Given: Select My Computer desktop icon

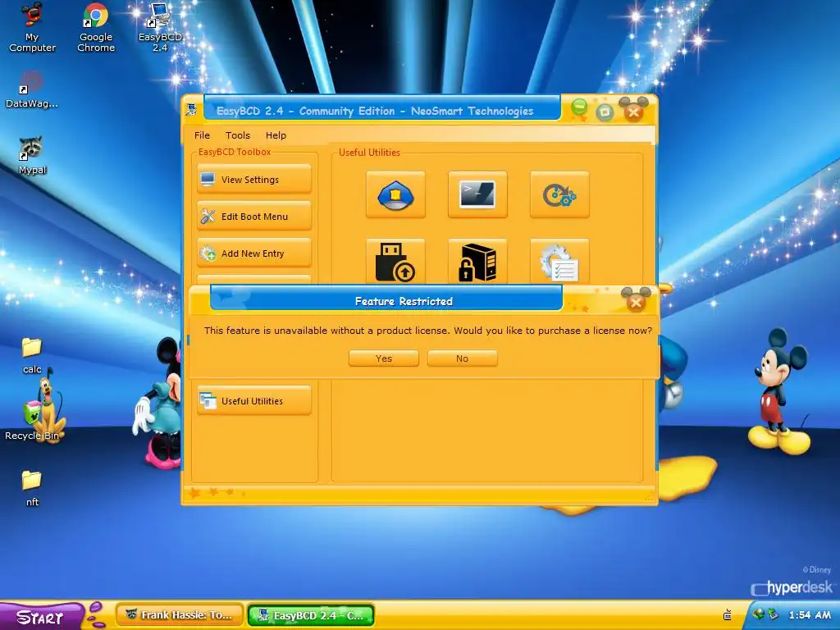Looking at the screenshot, I should pyautogui.click(x=32, y=28).
